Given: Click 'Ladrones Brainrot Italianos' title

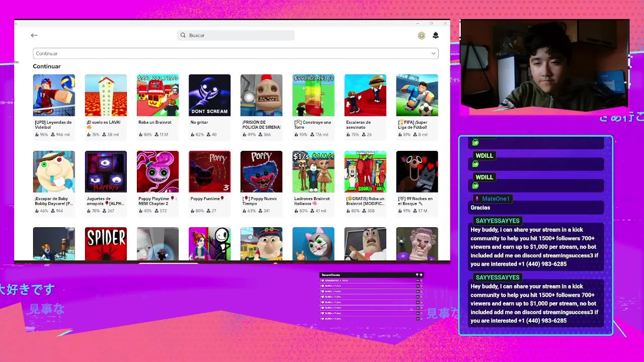Looking at the screenshot, I should 312,201.
